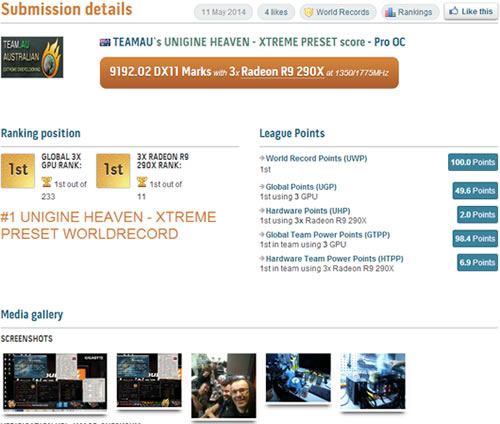
Task: Click the 9192.02 DX11 Marks score
Action: click(160, 72)
